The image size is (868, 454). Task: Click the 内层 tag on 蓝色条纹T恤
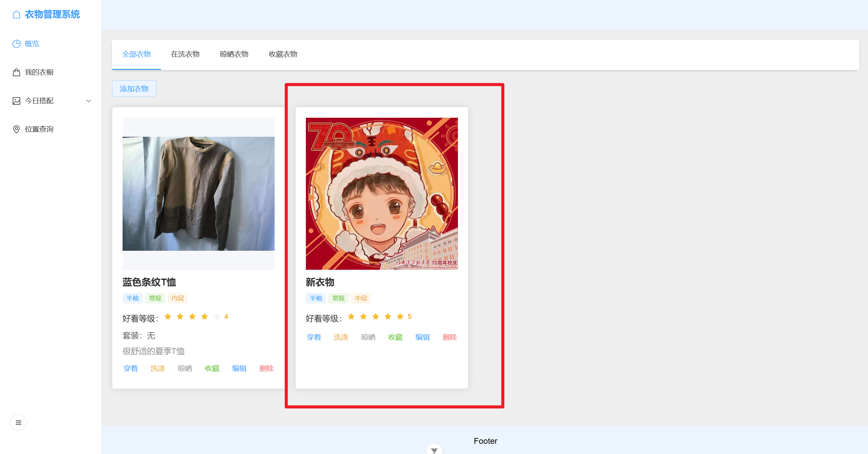[178, 298]
